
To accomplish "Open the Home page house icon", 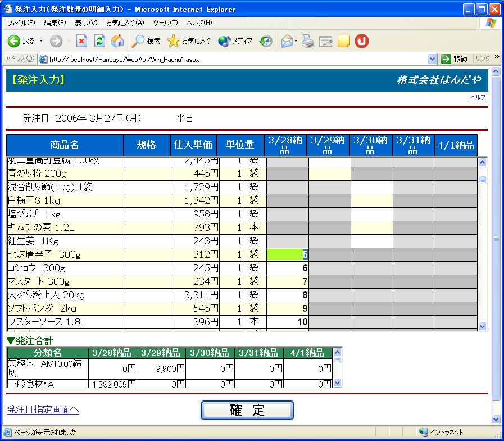I will (117, 41).
